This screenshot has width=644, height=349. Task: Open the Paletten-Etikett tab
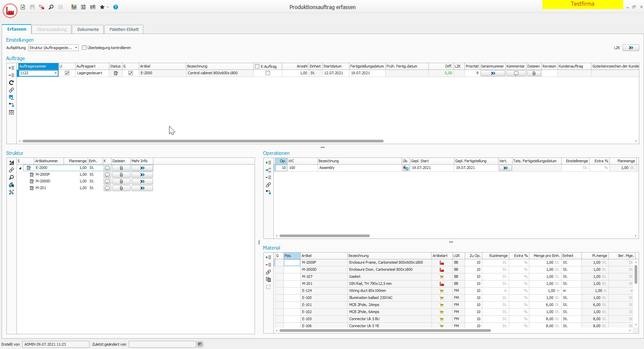click(124, 30)
